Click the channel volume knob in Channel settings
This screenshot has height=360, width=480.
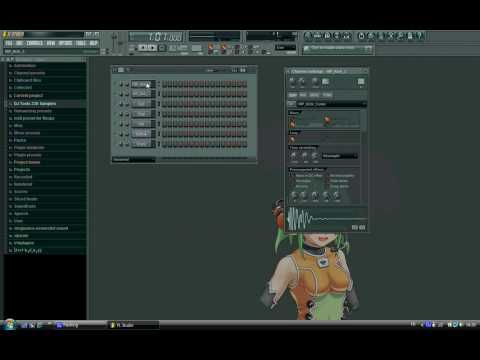[x=301, y=81]
